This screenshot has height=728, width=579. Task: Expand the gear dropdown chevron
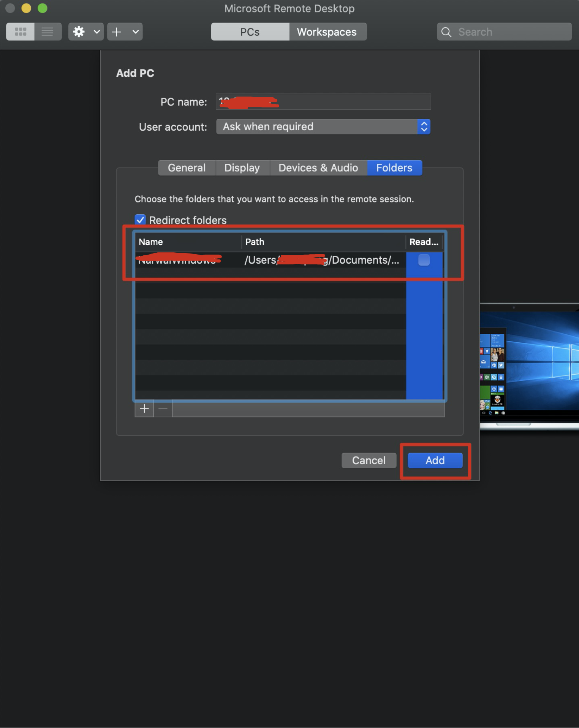(x=97, y=32)
